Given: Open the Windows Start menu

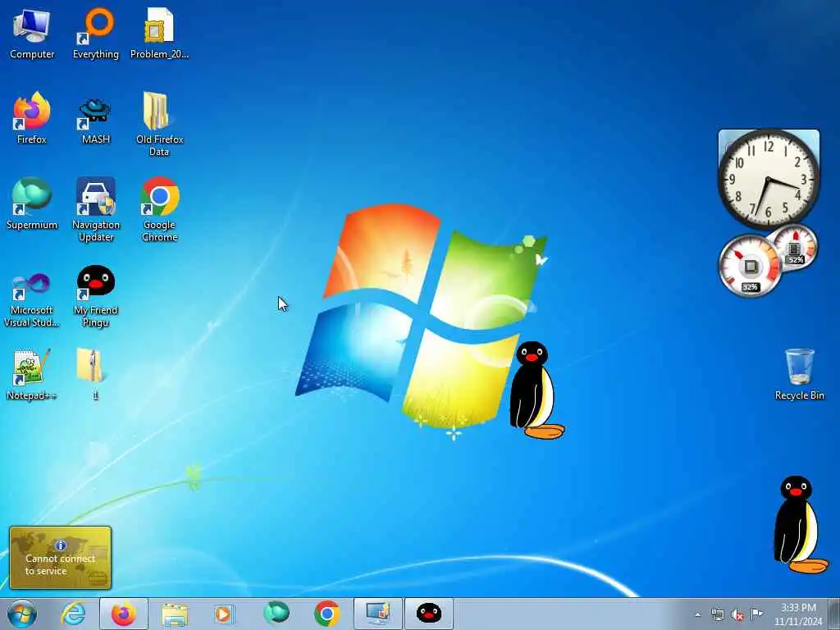Looking at the screenshot, I should pyautogui.click(x=22, y=614).
